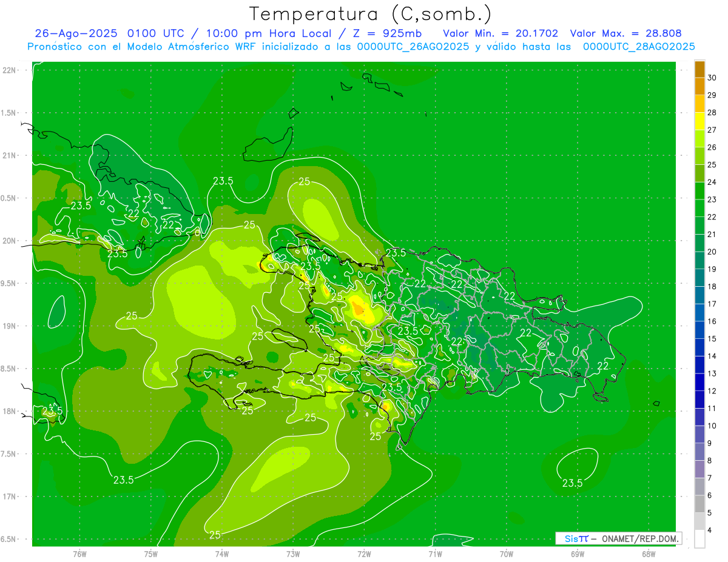Screen dimensions: 728x562
Task: Click the '23.5' contour label near 17N 69W
Action: tap(572, 483)
